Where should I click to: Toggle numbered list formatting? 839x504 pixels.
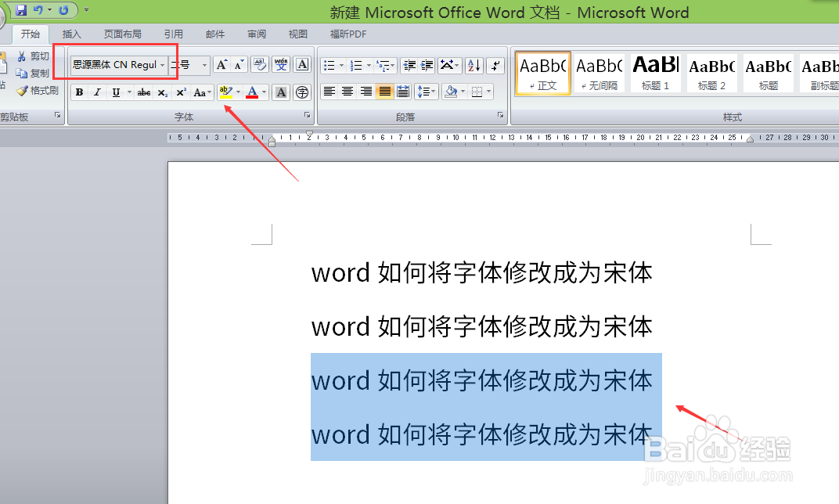point(358,64)
